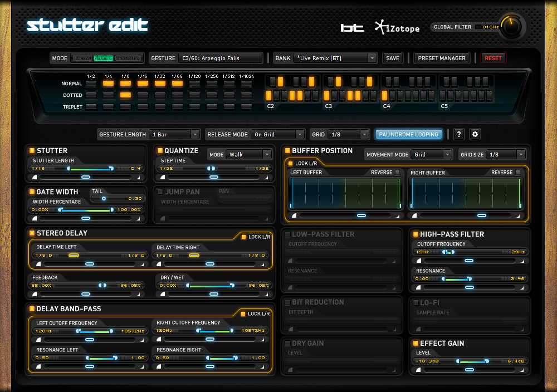This screenshot has height=392, width=557.
Task: Open the Grid Size dropdown
Action: pyautogui.click(x=506, y=154)
